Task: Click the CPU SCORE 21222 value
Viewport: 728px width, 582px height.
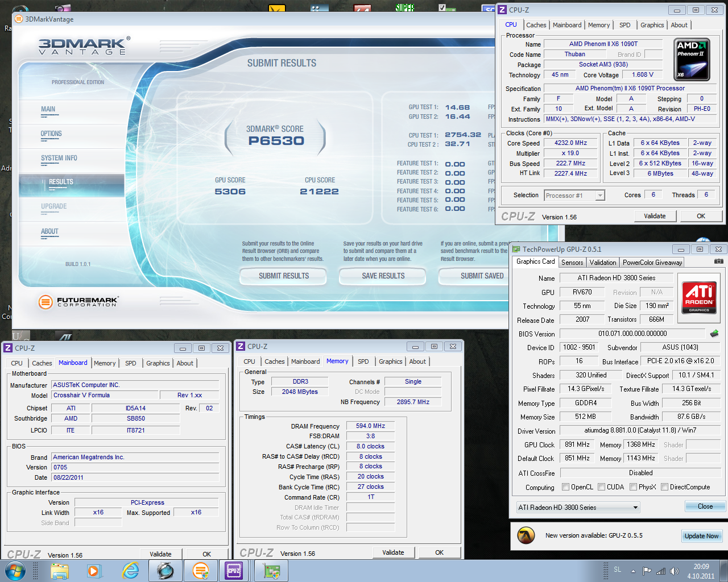Action: [319, 192]
